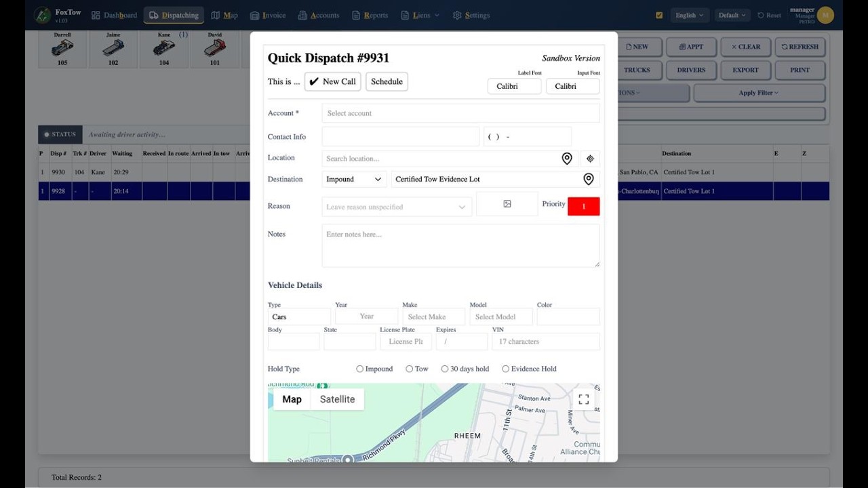Click the PRINT button
The width and height of the screenshot is (868, 488).
point(800,70)
